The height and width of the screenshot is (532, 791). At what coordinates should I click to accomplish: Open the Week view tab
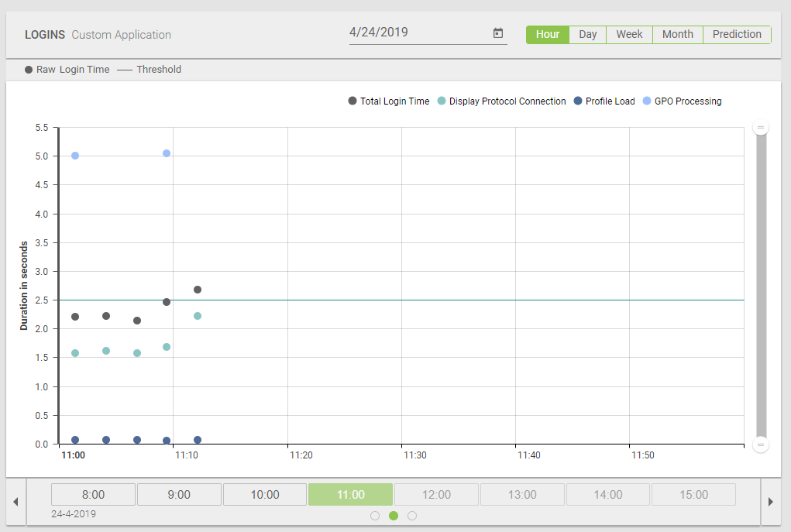coord(629,34)
